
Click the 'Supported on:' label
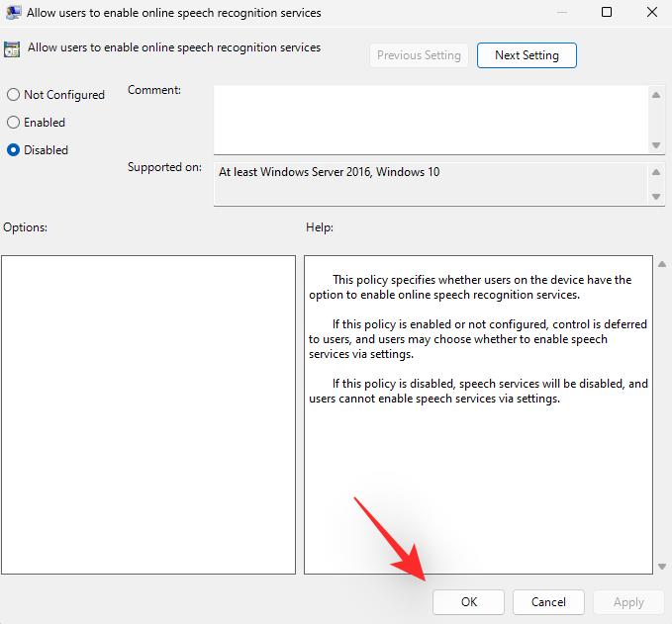[164, 167]
